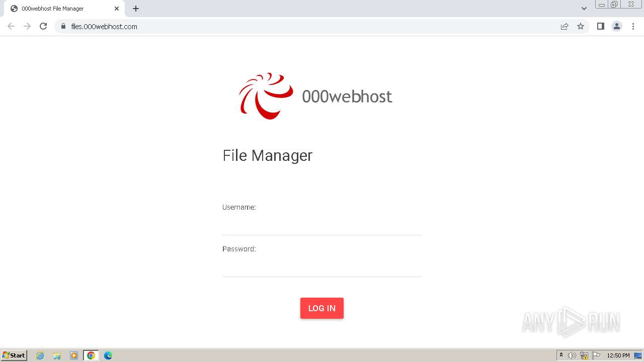Bookmark this page with the star icon
Viewport: 644px width, 362px height.
pos(581,27)
